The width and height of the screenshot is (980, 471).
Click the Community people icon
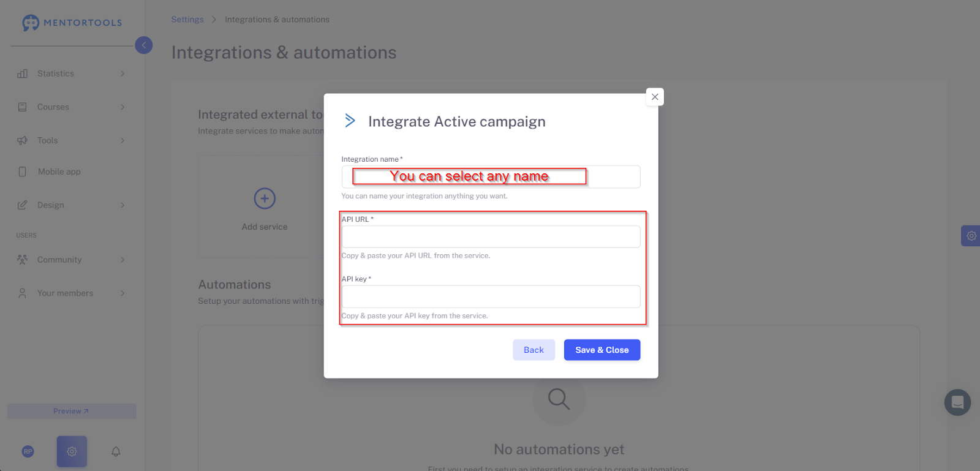tap(23, 260)
